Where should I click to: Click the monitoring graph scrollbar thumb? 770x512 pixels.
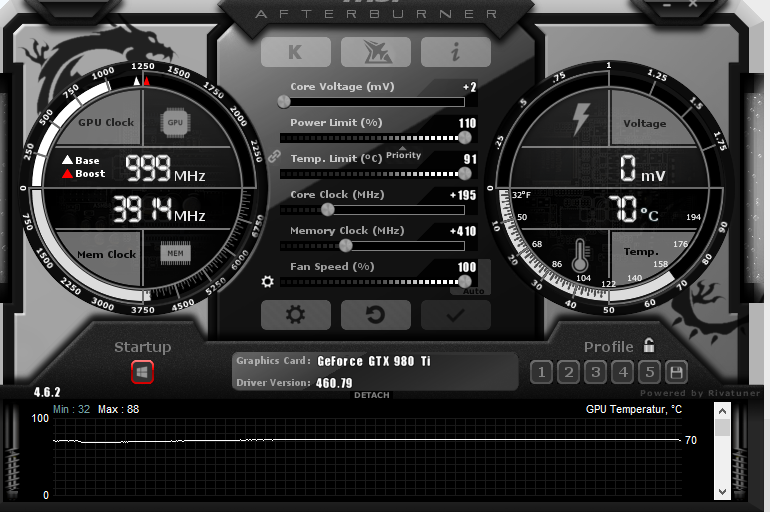click(x=722, y=427)
